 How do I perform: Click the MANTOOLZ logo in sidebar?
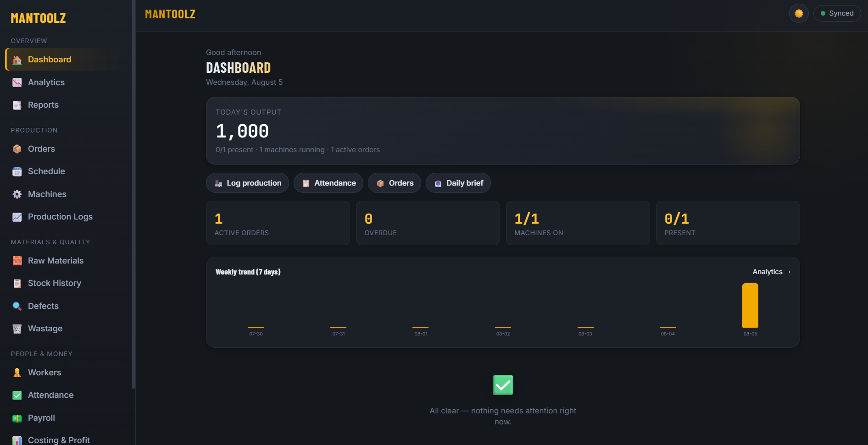click(x=39, y=18)
